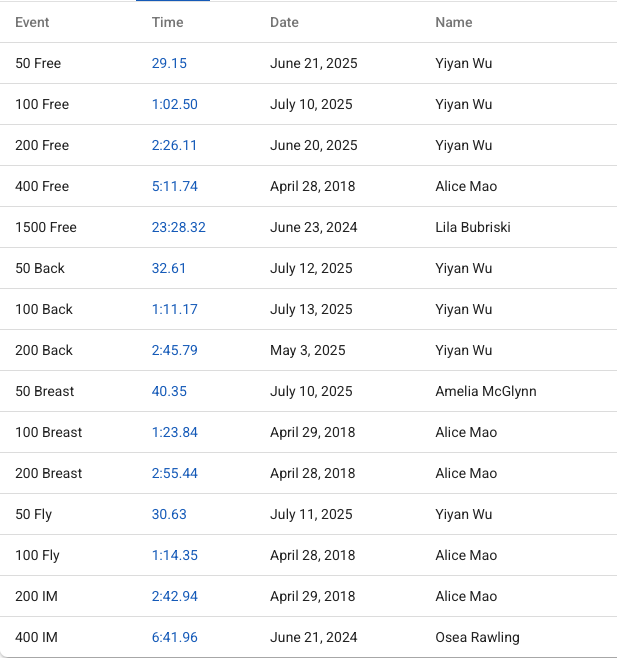Open the 50 Free time 29.15
This screenshot has height=658, width=617.
tap(169, 63)
